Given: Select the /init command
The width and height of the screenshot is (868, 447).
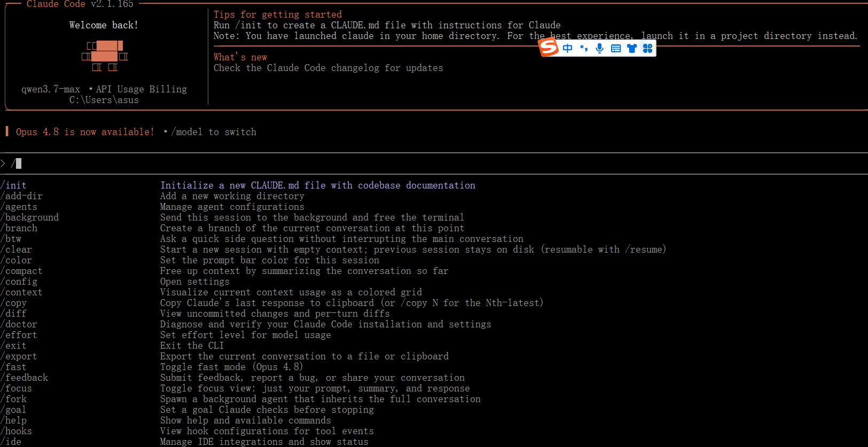Looking at the screenshot, I should (x=13, y=185).
